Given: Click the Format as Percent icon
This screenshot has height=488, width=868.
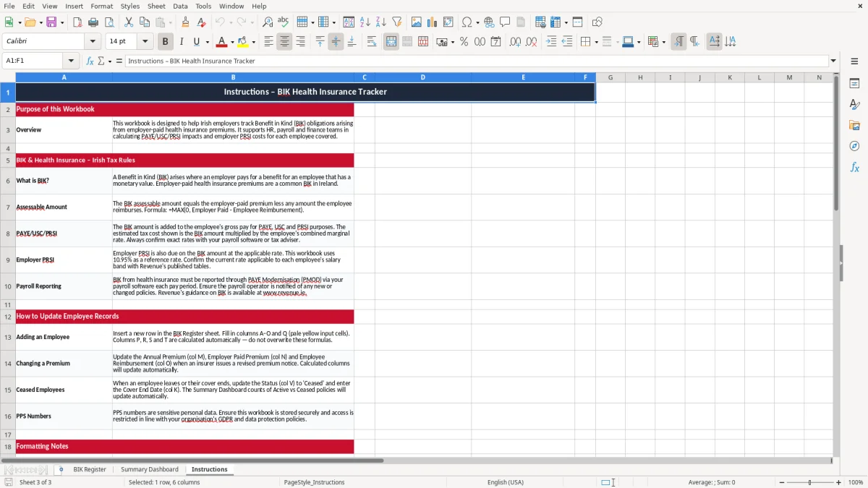Looking at the screenshot, I should point(464,42).
